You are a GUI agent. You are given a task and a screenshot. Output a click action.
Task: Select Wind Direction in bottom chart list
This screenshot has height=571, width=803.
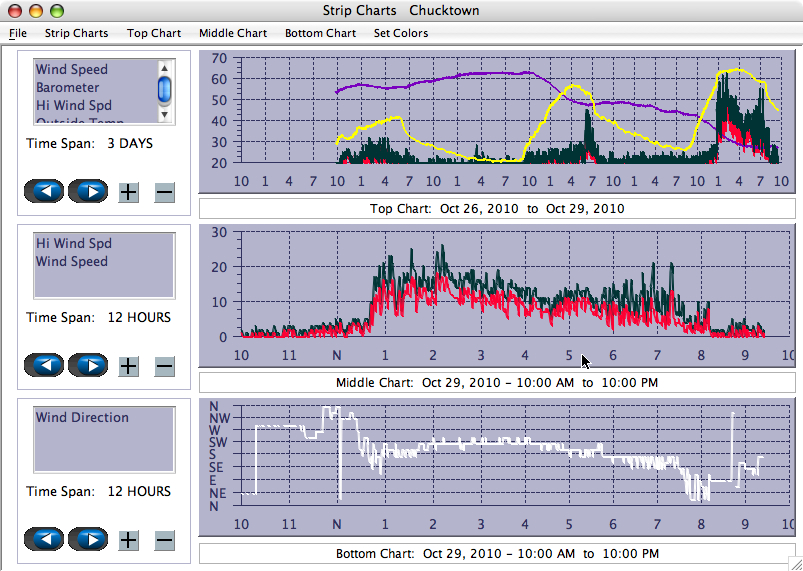[x=82, y=418]
